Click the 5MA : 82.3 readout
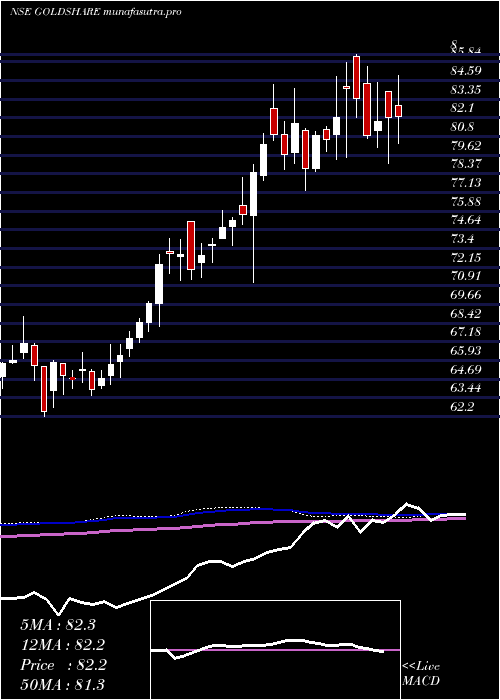Viewport: 500px width, 700px height. click(58, 625)
